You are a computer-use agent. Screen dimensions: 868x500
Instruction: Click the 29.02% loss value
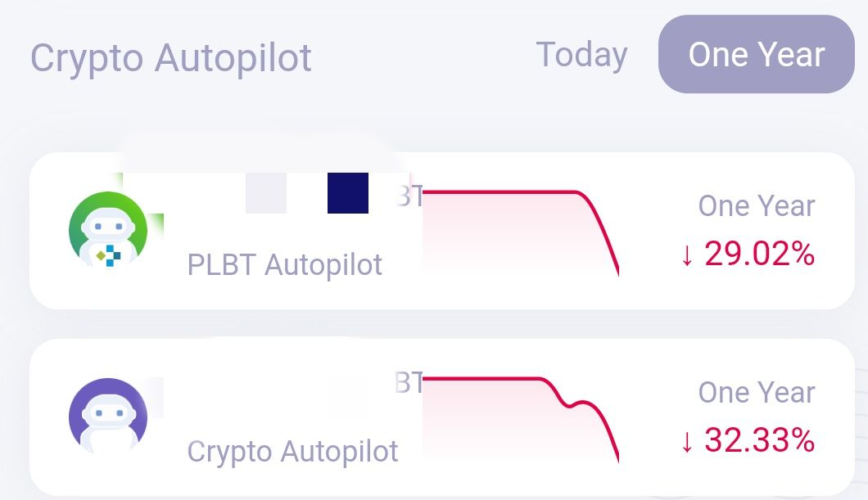pos(759,254)
